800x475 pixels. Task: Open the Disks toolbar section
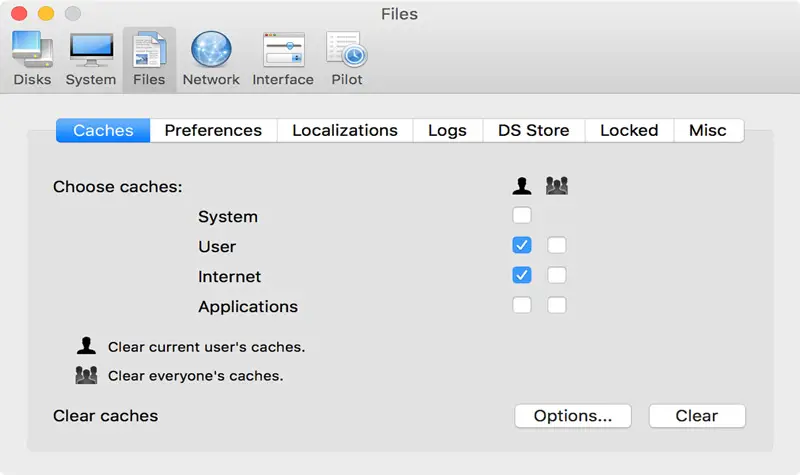(32, 58)
